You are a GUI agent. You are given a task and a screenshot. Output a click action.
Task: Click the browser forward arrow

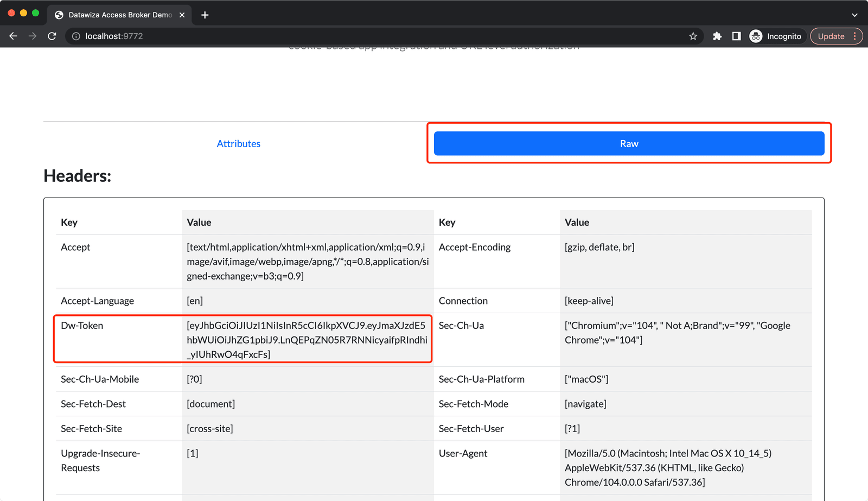(33, 36)
